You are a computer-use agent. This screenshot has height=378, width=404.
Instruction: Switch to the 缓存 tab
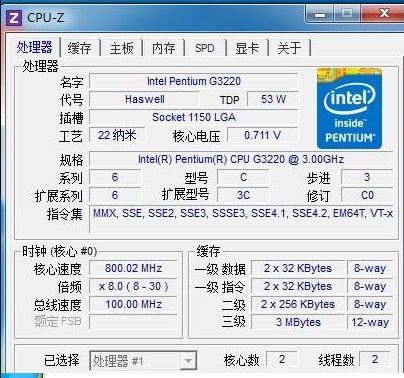coord(80,48)
